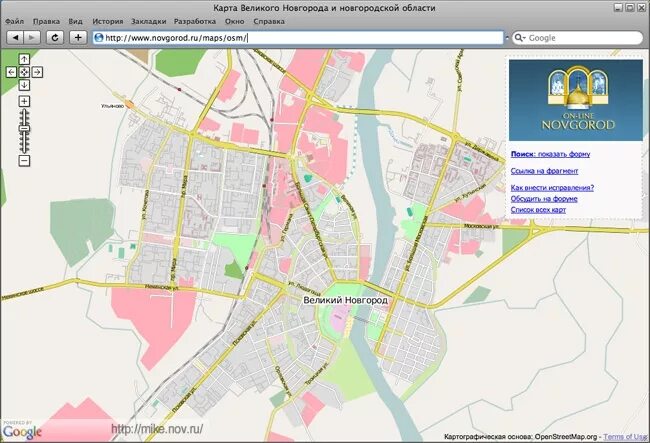The height and width of the screenshot is (443, 650).
Task: Click the Google logo on the map
Action: [x=22, y=431]
